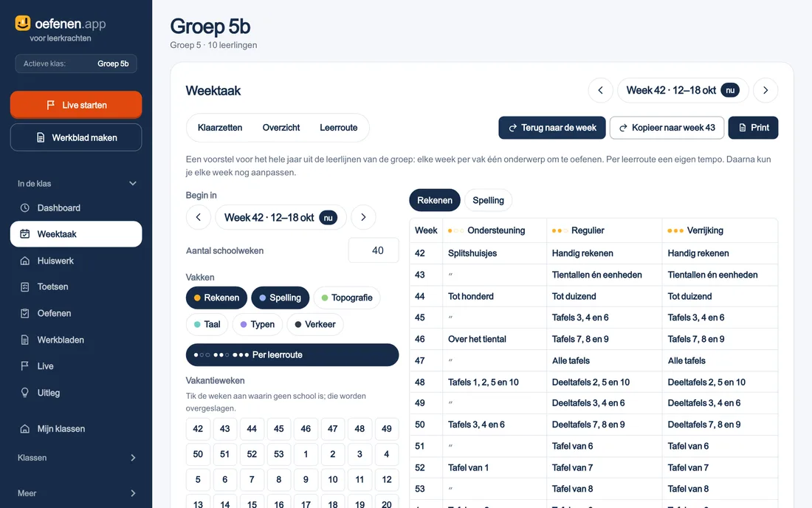
Task: Move Begin in to the next week
Action: (363, 217)
